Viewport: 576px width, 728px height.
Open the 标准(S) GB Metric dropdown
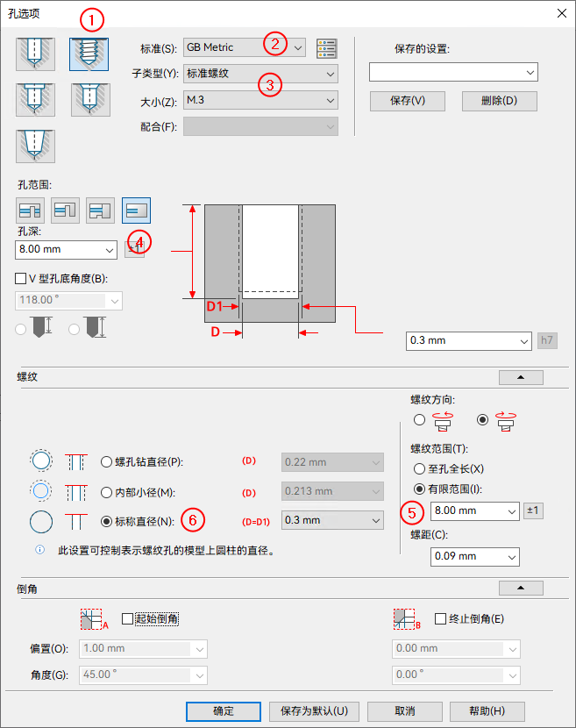245,47
